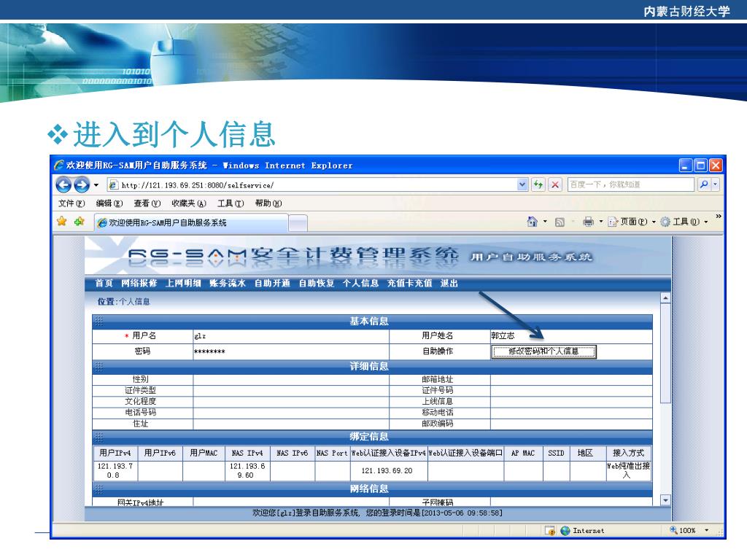The image size is (747, 560).
Task: Expand the zoom level dropdown arrow
Action: tap(706, 531)
